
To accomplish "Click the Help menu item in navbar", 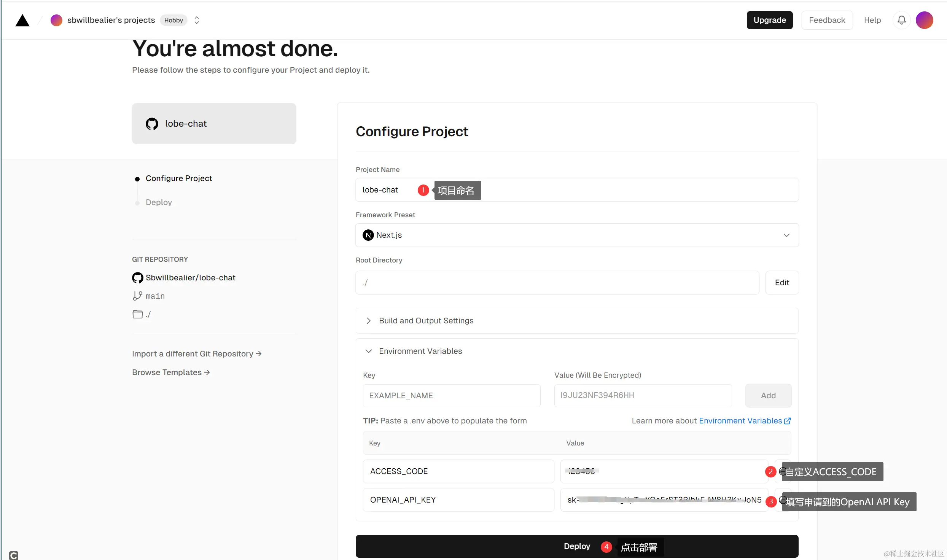I will click(872, 20).
